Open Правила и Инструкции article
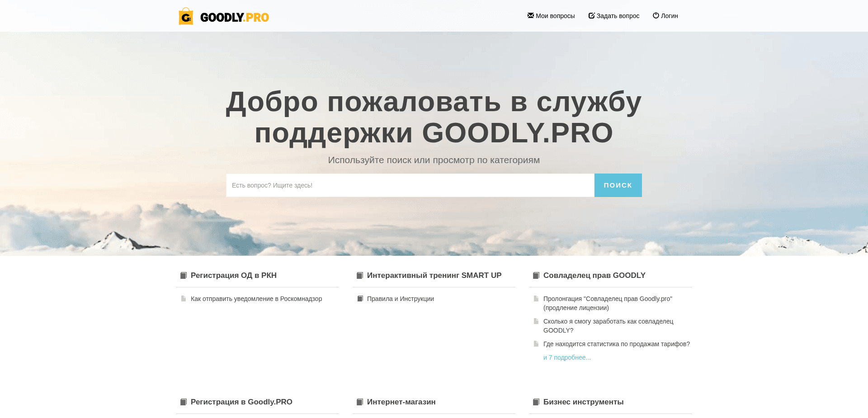868x418 pixels. point(400,299)
